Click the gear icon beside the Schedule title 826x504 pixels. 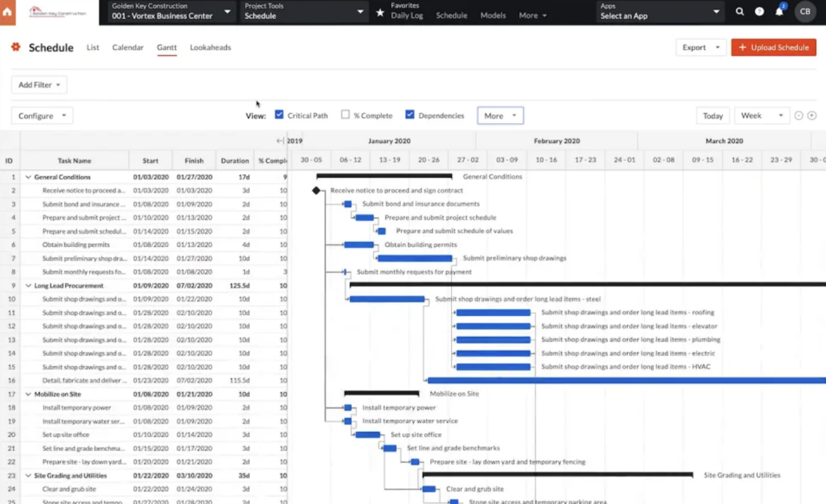(x=15, y=47)
